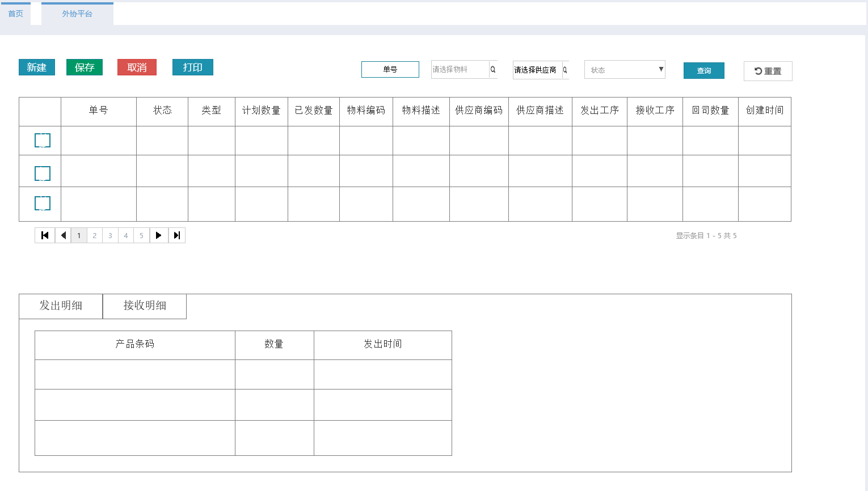The height and width of the screenshot is (491, 868).
Task: Tick the checkbox in the third table row
Action: point(43,203)
